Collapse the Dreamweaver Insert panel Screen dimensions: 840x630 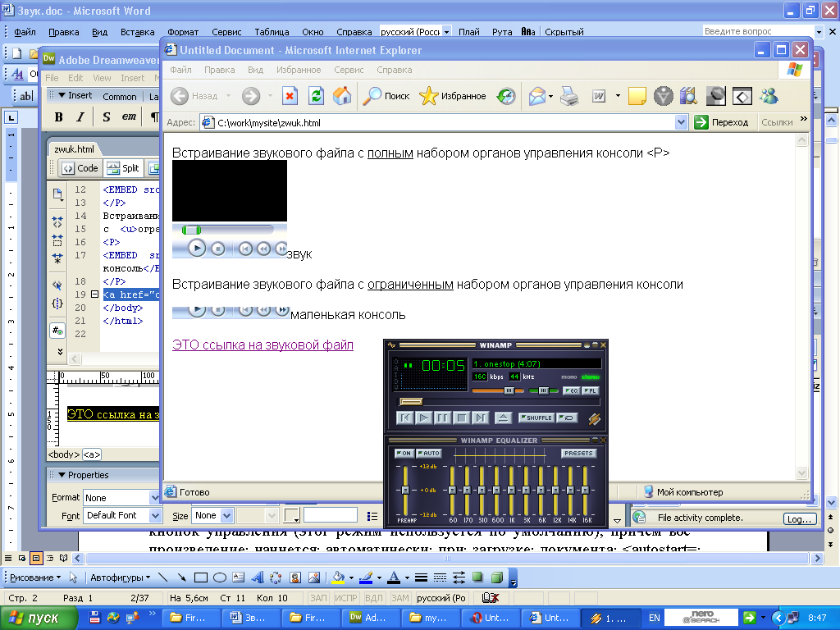click(x=62, y=95)
